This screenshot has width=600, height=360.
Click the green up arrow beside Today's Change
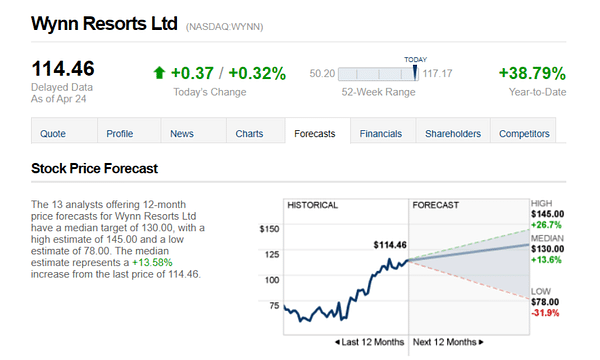point(159,73)
